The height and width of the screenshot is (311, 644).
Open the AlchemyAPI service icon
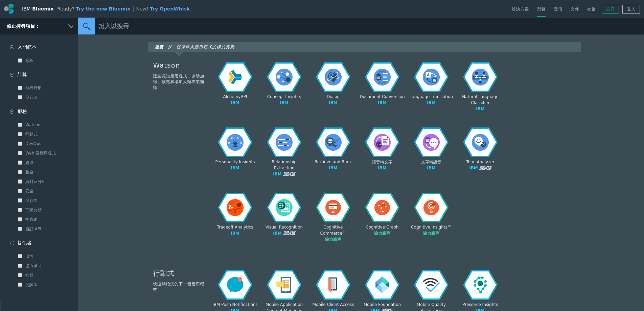tap(235, 77)
